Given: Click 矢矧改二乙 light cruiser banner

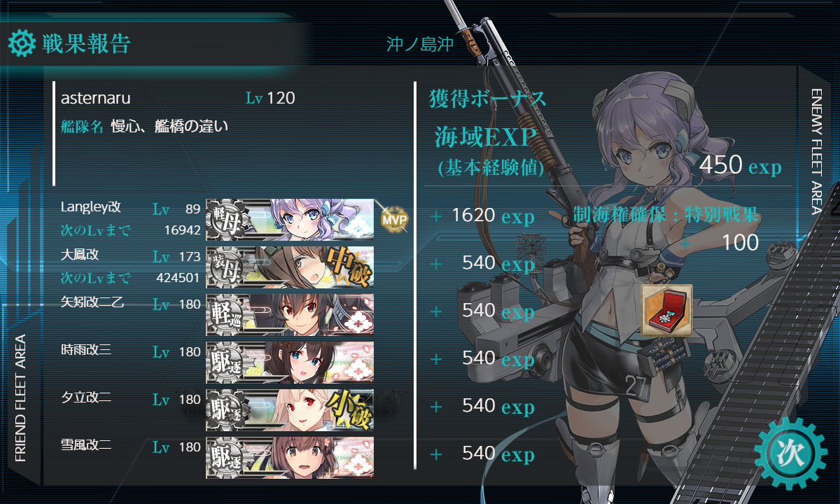Looking at the screenshot, I should [290, 314].
